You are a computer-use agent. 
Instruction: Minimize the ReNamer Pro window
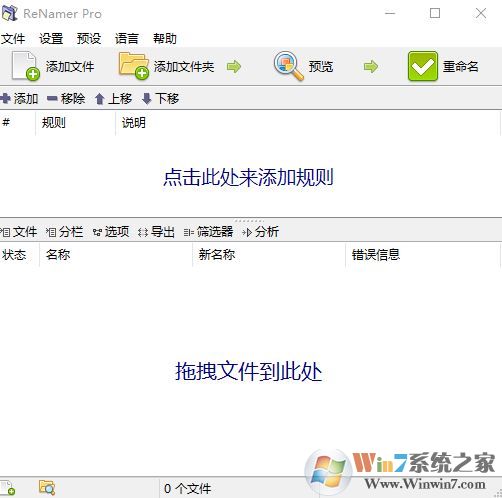pos(390,13)
